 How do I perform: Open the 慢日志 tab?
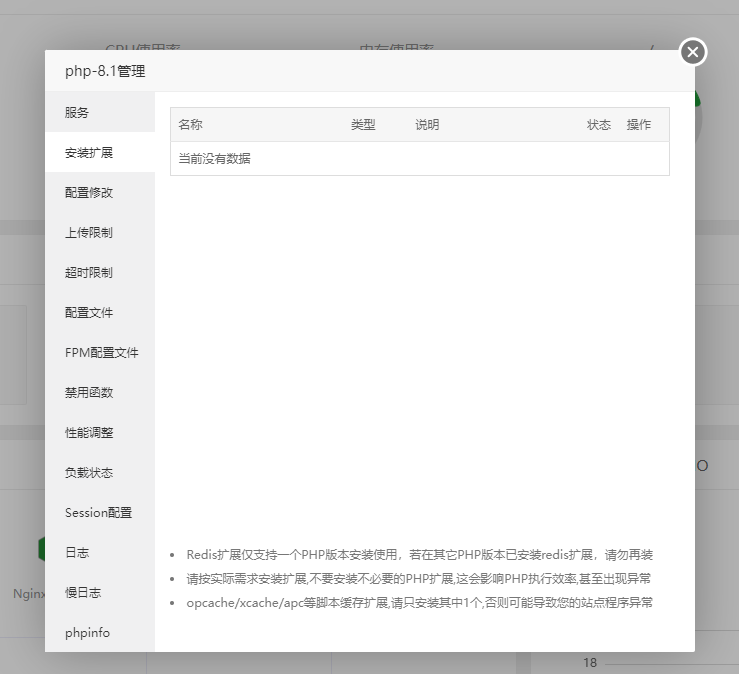[100, 592]
